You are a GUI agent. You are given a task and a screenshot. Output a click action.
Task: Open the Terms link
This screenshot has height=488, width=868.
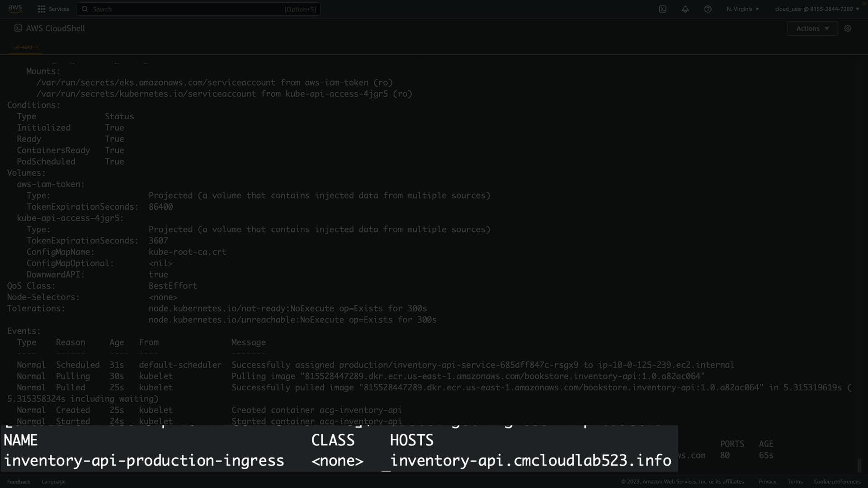pyautogui.click(x=795, y=482)
